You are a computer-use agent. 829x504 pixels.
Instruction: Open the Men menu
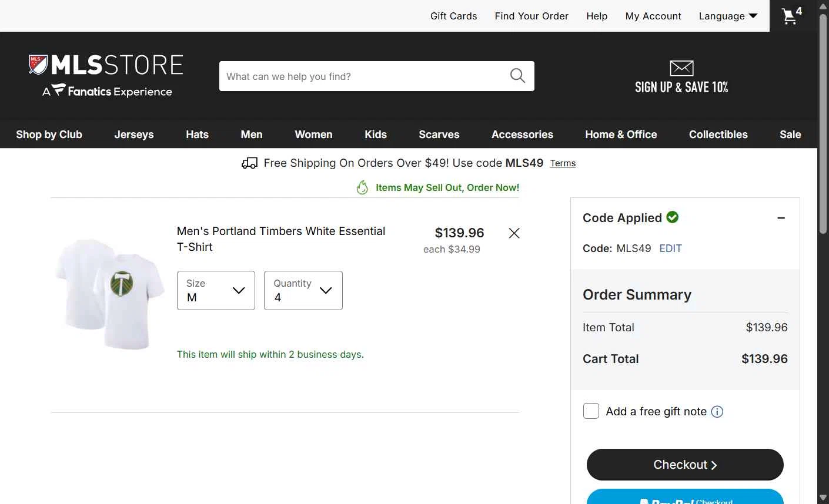252,135
